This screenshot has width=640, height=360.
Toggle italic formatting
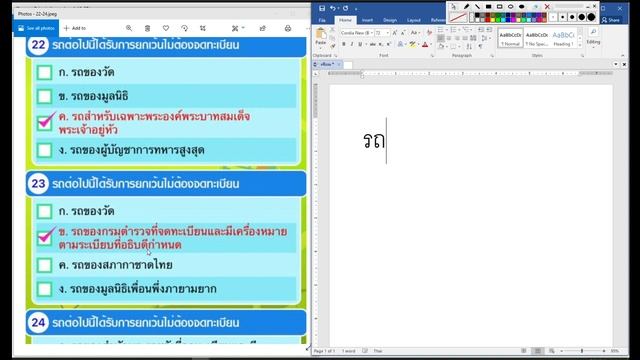click(x=352, y=44)
